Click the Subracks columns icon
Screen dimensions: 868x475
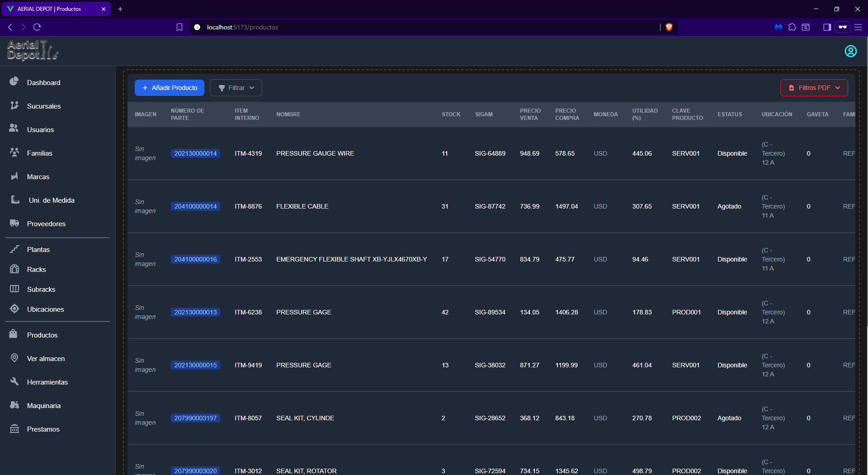(x=14, y=289)
